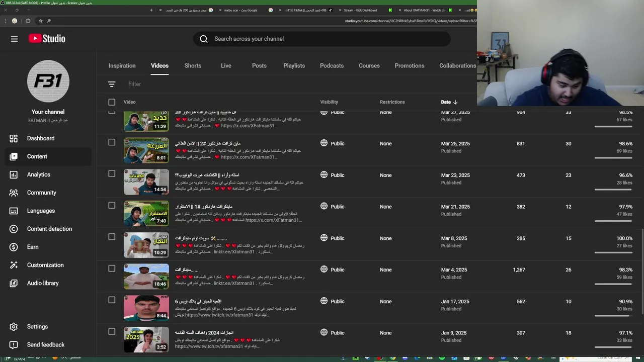Click the Community people icon
Image resolution: width=644 pixels, height=362 pixels.
(14, 193)
